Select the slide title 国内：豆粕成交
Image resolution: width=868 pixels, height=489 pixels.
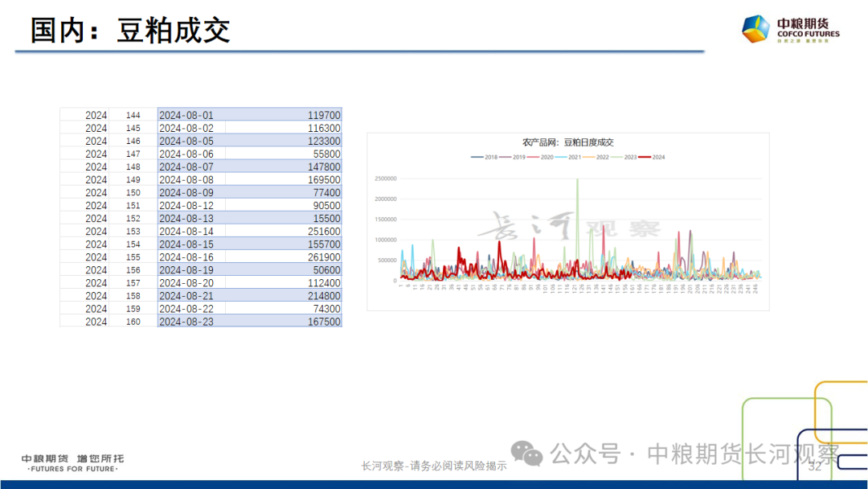[x=131, y=31]
